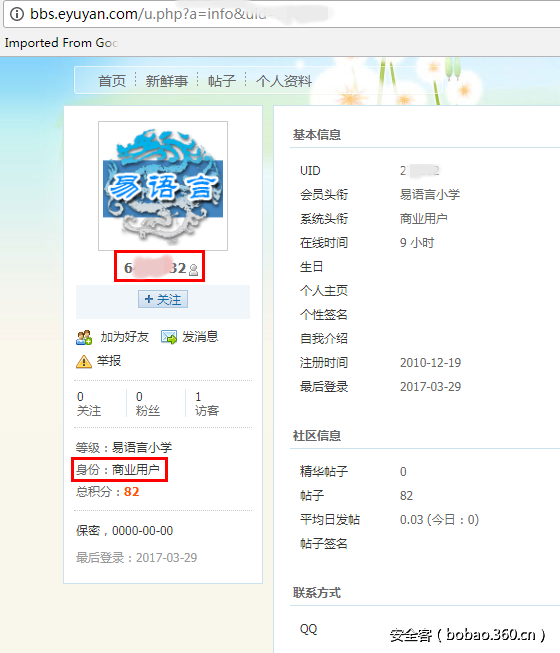
Task: Click the blurred username under avatar
Action: (155, 267)
